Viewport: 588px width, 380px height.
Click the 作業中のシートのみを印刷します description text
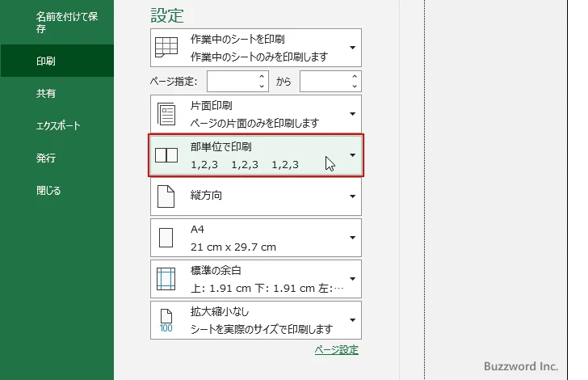(259, 57)
